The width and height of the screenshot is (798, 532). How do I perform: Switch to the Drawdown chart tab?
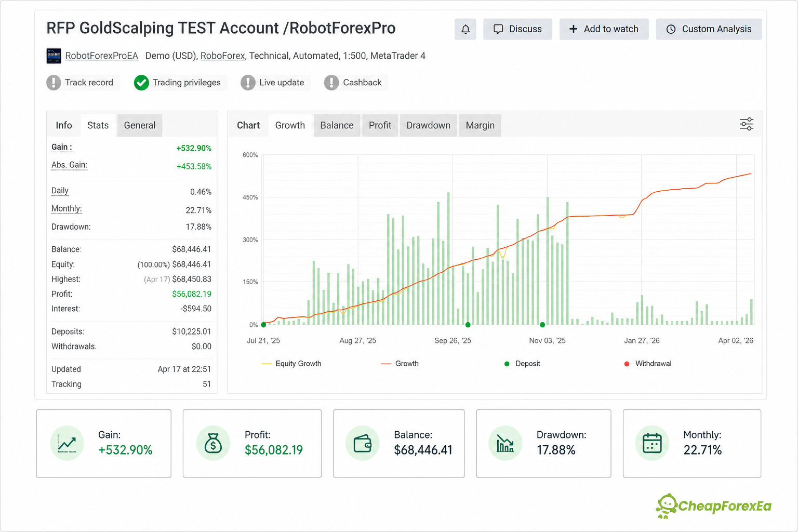pyautogui.click(x=428, y=125)
